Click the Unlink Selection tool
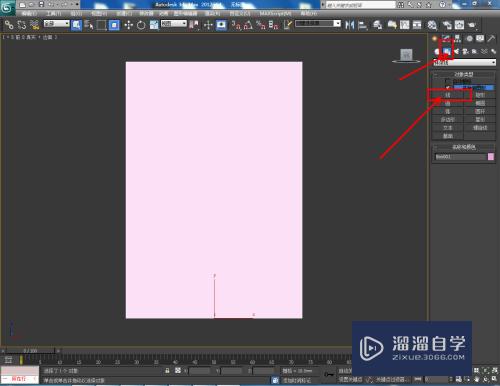The image size is (500, 386). click(22, 25)
